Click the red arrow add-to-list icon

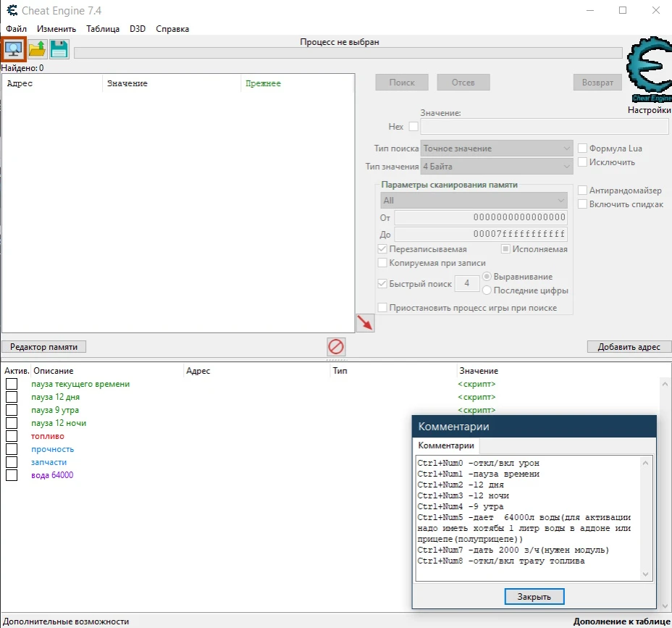tap(365, 323)
